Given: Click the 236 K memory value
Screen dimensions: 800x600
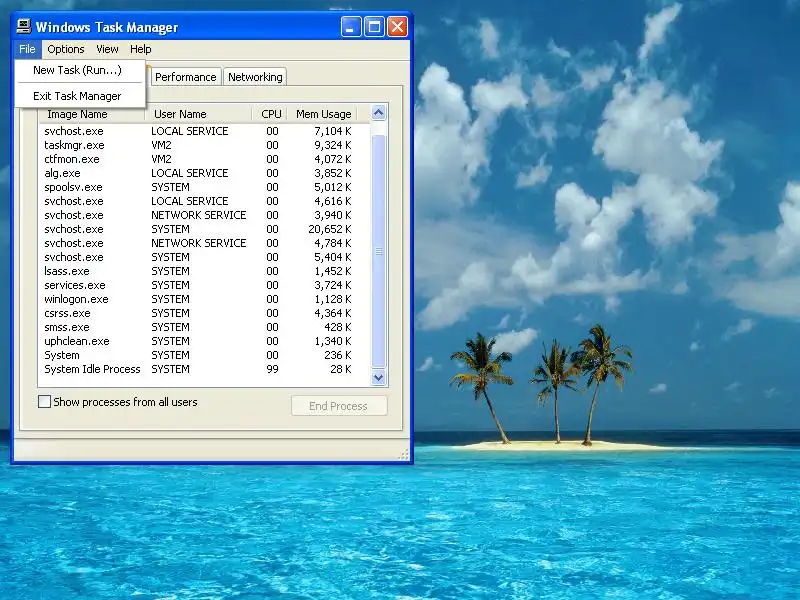Looking at the screenshot, I should click(x=338, y=356).
